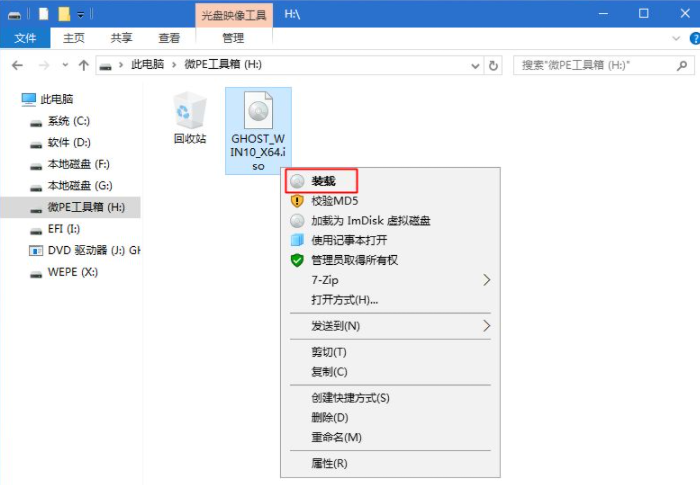Screen dimensions: 700x485
Task: Open the 管理 (Manage) ribbon tab
Action: click(233, 38)
